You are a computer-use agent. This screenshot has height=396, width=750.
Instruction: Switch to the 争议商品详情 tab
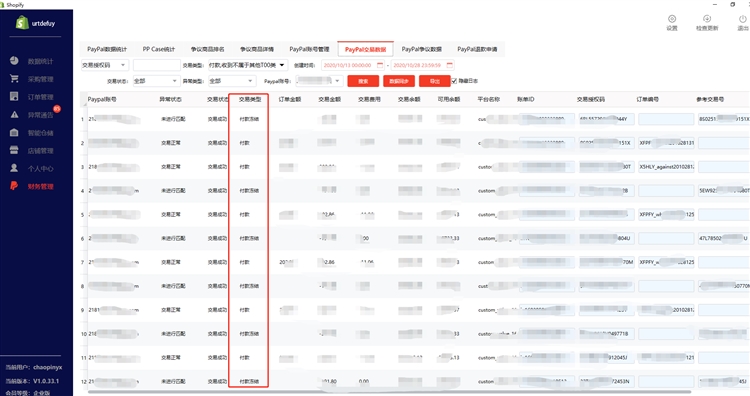click(257, 49)
